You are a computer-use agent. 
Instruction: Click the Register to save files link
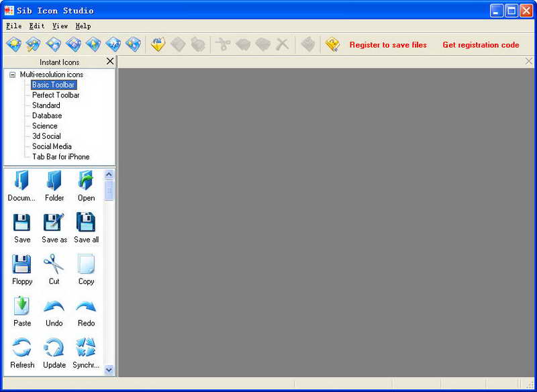(388, 45)
